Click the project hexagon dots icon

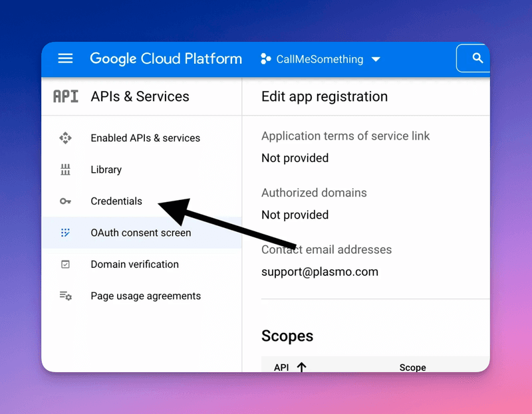click(265, 59)
